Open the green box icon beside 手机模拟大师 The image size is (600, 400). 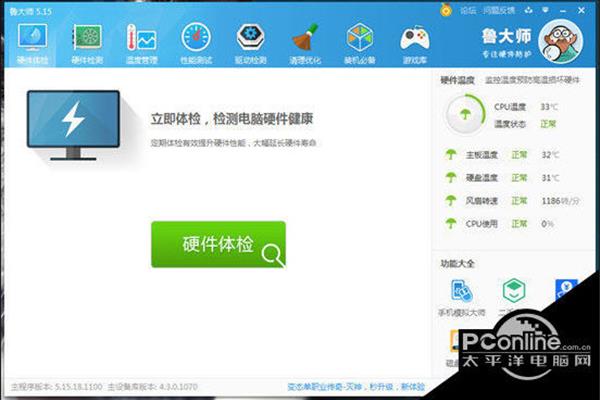[x=514, y=291]
